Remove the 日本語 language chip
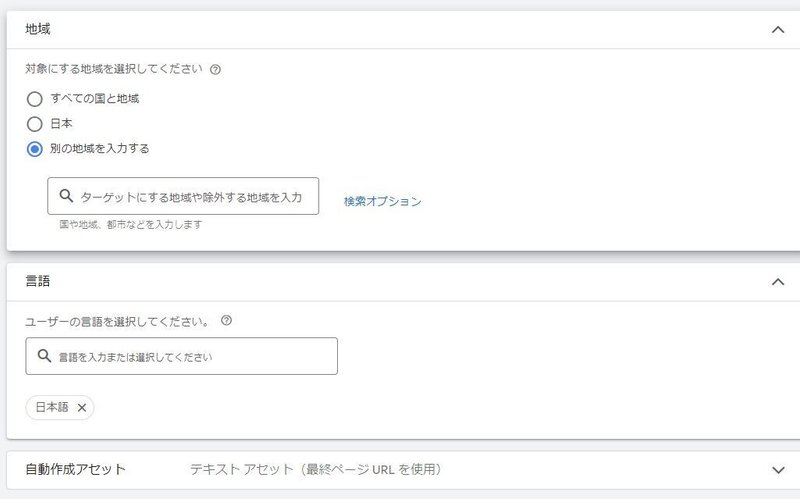 82,407
